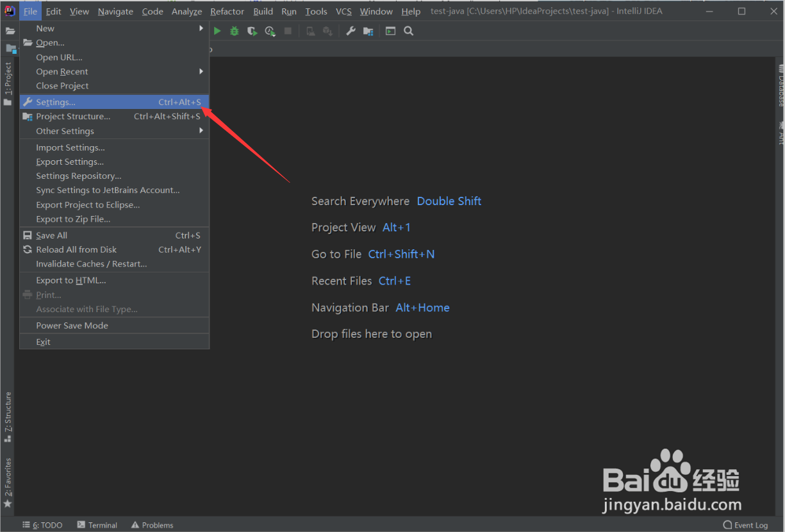This screenshot has width=785, height=532.
Task: Select Invalidate Caches / Restart...
Action: [114, 263]
